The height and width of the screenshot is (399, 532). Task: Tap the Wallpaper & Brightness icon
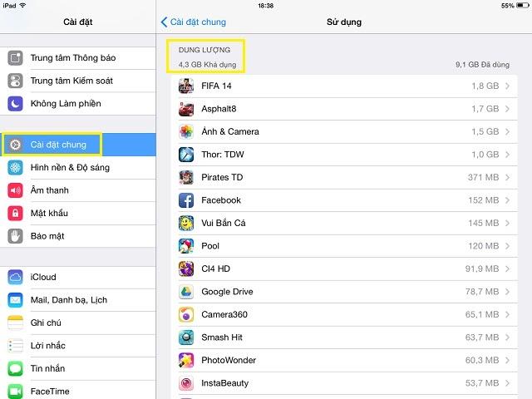click(x=15, y=167)
